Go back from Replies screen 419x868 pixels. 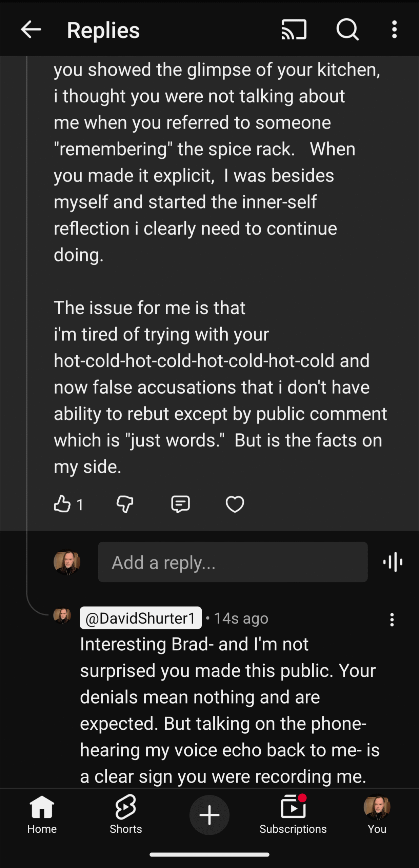[x=31, y=30]
